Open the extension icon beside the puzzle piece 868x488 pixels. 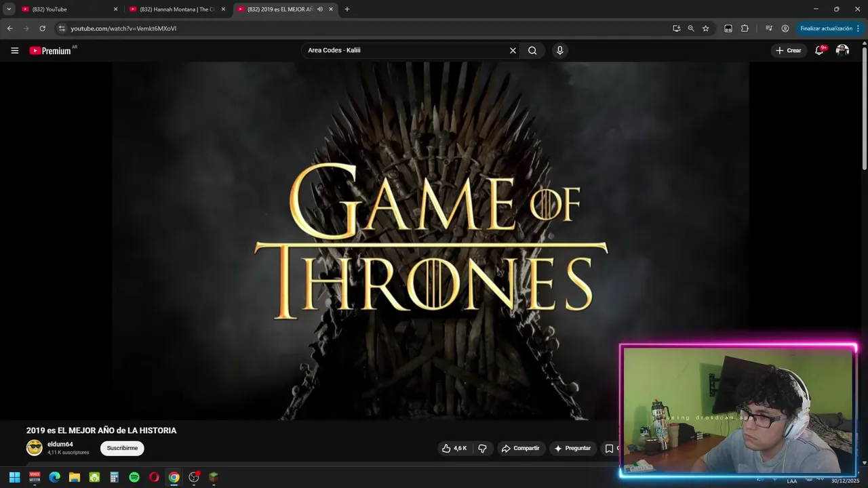coord(728,28)
